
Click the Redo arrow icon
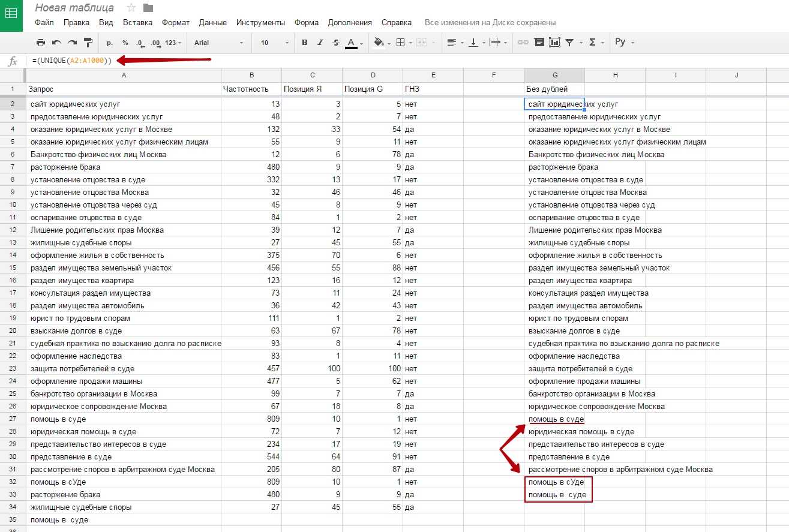coord(72,43)
